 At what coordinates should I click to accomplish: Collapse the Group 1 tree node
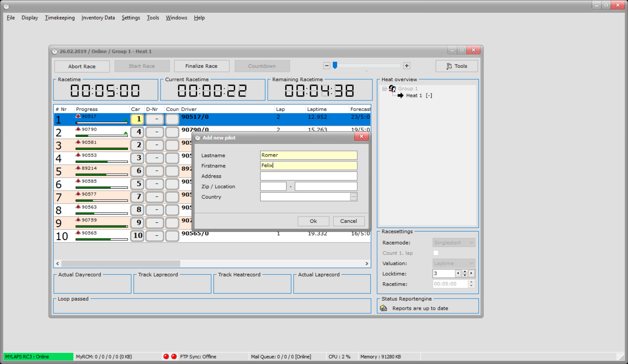[384, 89]
